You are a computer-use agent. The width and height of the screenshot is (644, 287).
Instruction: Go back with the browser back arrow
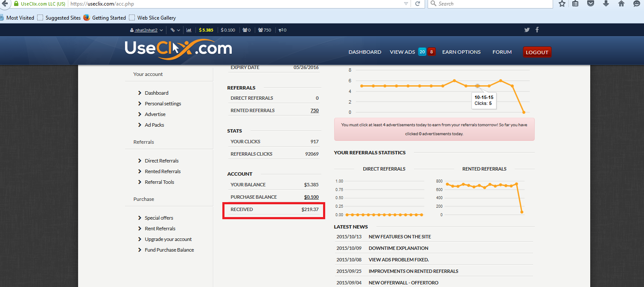(4, 3)
